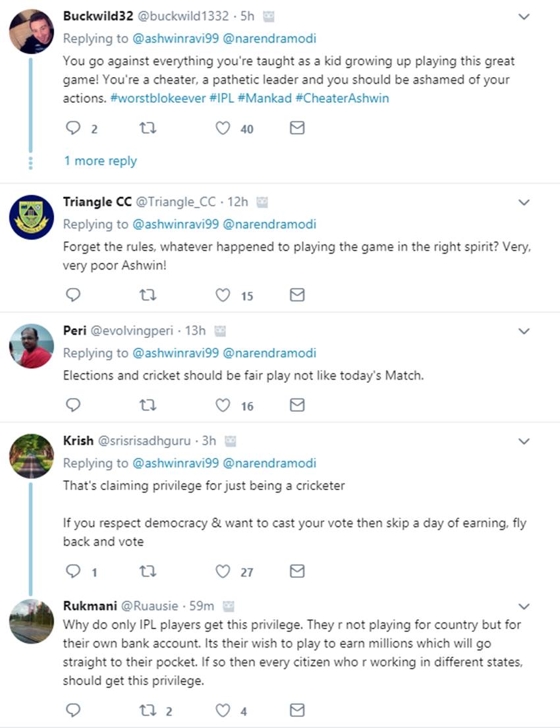Expand options menu for Triangle CC's tweet

pos(524,202)
